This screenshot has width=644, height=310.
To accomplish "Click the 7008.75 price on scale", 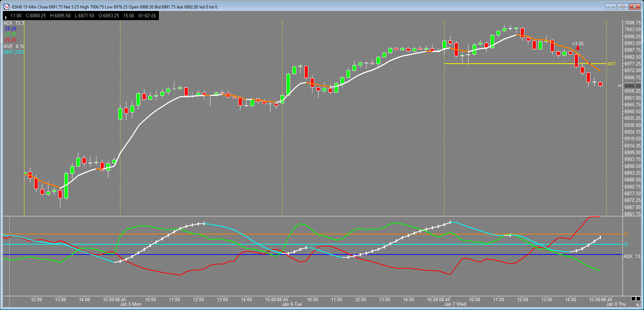I will click(632, 23).
